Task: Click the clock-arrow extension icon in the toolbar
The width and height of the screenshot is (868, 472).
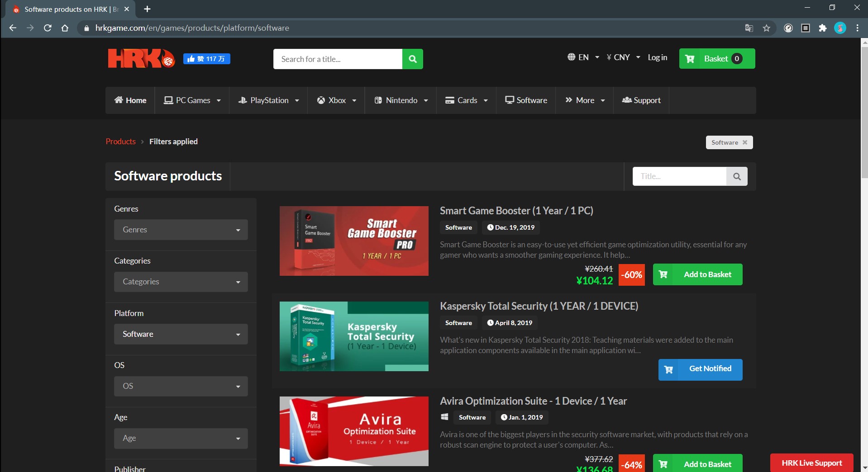Action: point(788,28)
